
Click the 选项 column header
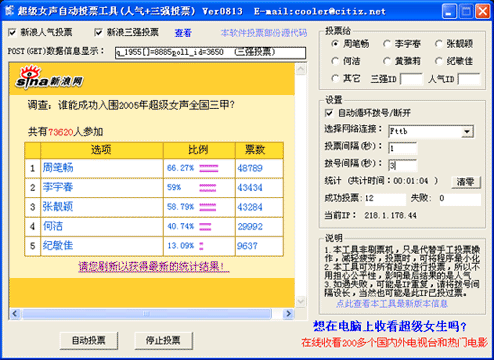click(x=102, y=150)
